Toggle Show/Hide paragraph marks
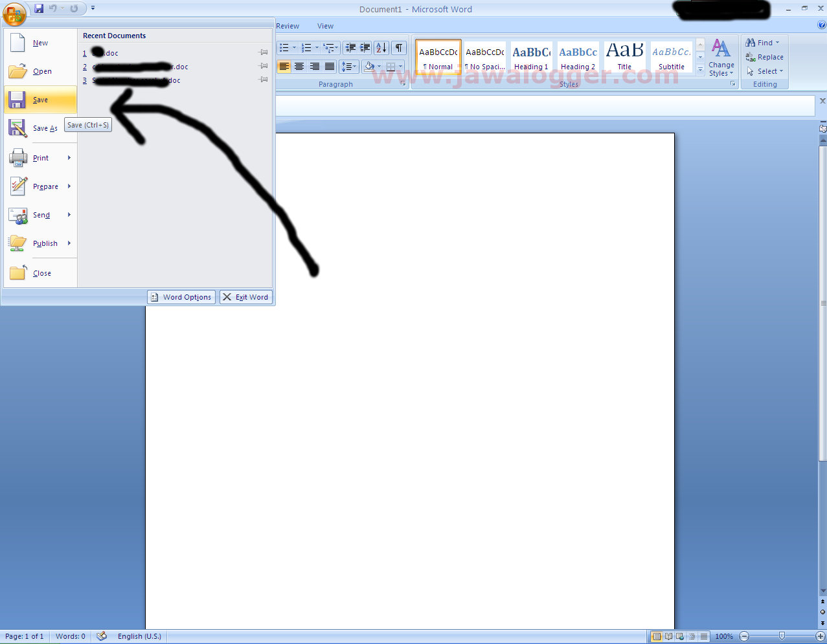This screenshot has width=827, height=644. pyautogui.click(x=399, y=48)
